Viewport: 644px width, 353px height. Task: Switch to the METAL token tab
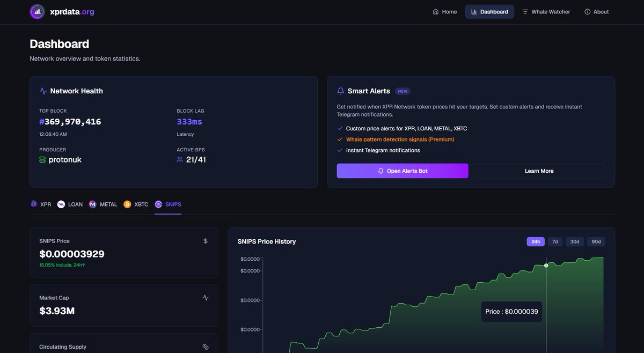(103, 204)
